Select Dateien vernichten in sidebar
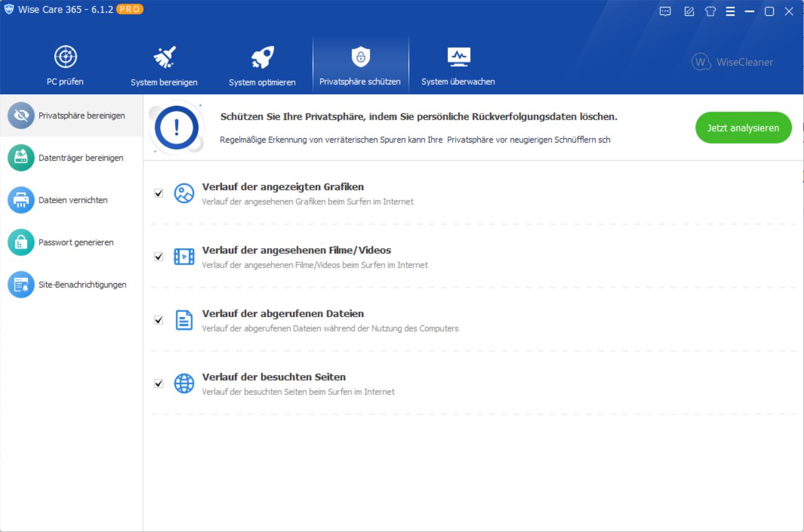 [x=71, y=200]
